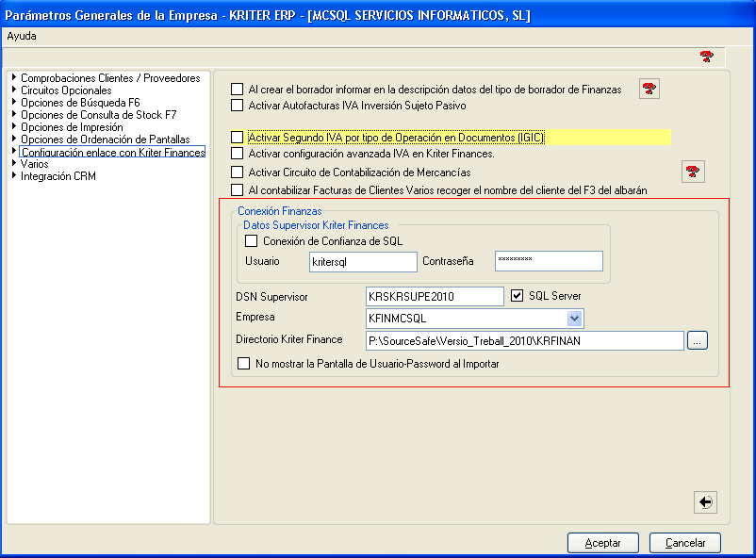
Task: Uncheck the SQL Server checkbox
Action: coord(517,296)
